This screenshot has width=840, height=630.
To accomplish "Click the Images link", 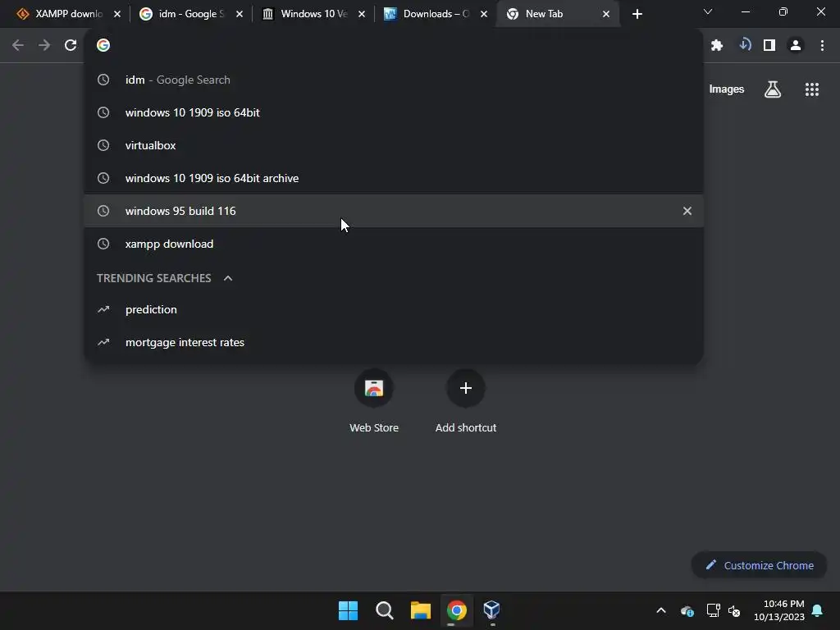I will coord(727,89).
